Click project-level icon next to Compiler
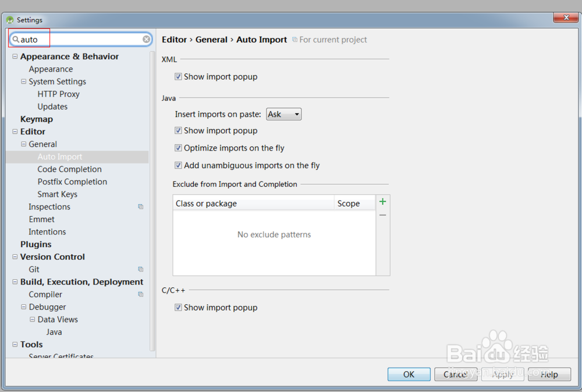Image resolution: width=582 pixels, height=392 pixels. coord(141,294)
